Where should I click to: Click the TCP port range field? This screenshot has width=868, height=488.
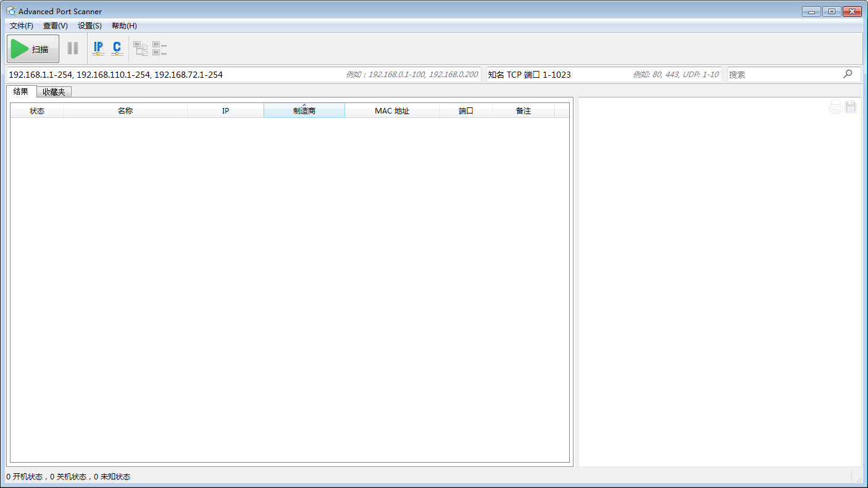556,75
